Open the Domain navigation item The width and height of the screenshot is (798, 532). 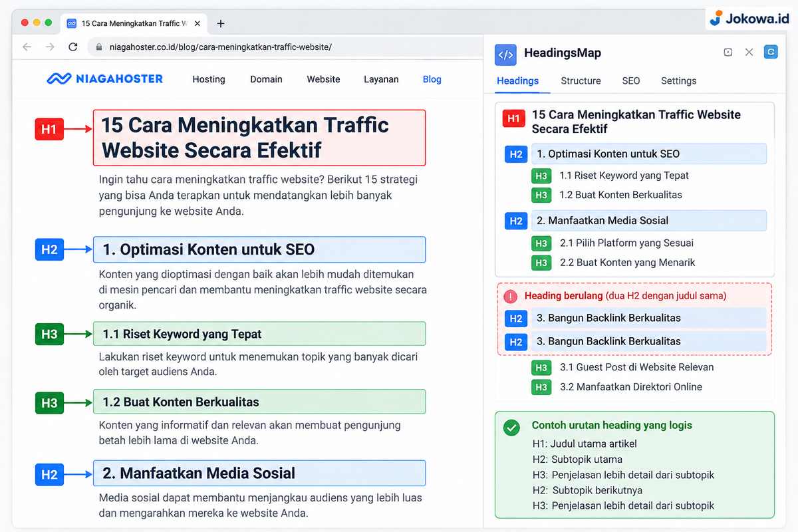266,79
